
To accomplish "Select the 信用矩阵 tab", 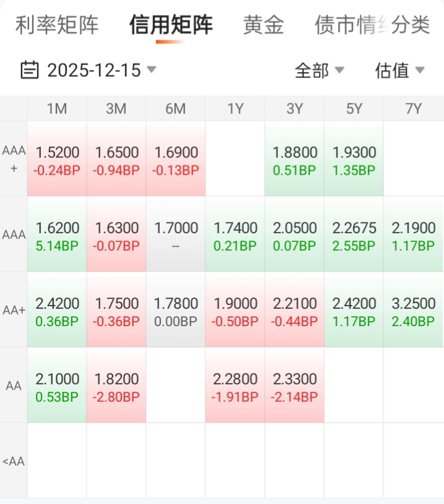I will (171, 25).
